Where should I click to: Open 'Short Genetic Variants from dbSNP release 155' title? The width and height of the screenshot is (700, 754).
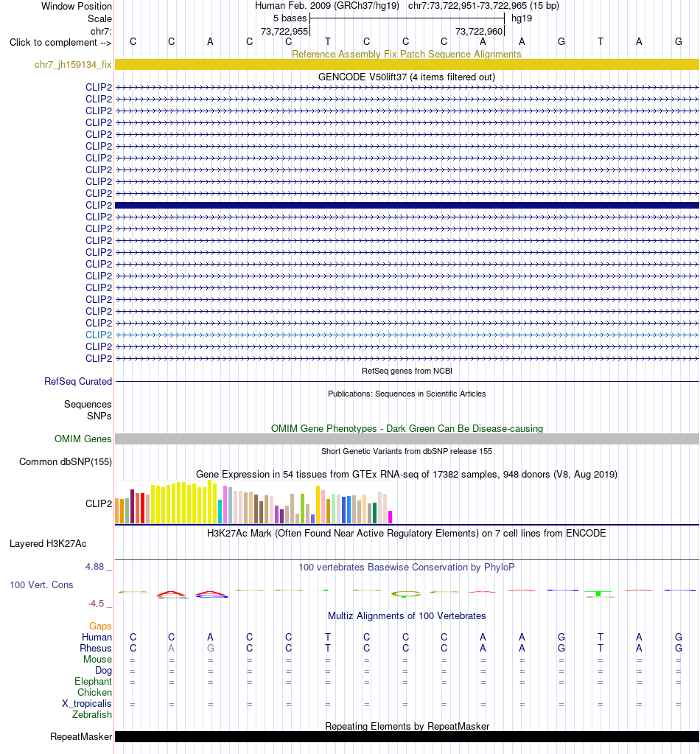click(407, 451)
